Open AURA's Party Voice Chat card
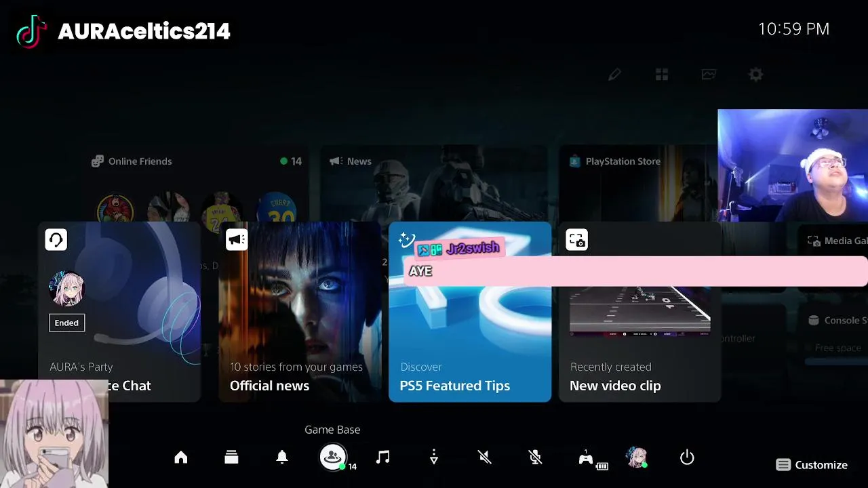868x488 pixels. point(119,312)
